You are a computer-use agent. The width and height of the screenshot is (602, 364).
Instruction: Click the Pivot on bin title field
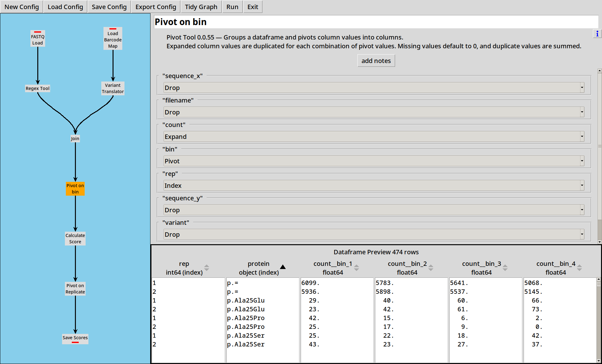(x=376, y=22)
